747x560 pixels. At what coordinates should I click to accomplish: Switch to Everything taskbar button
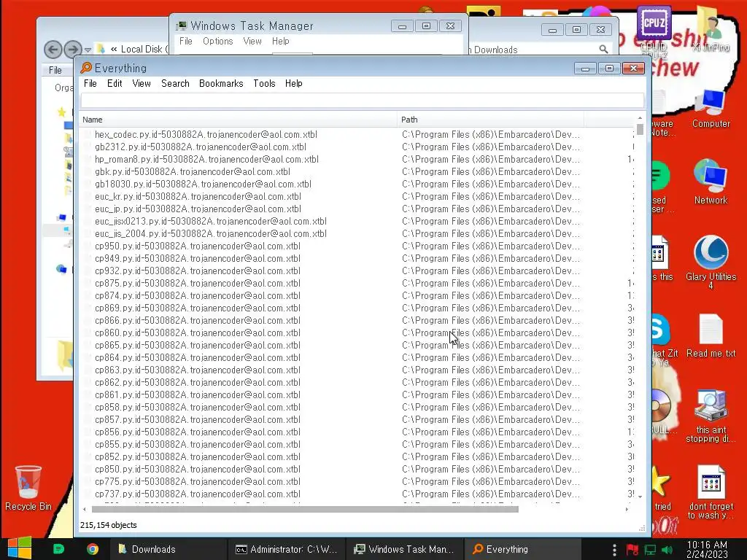(522, 549)
